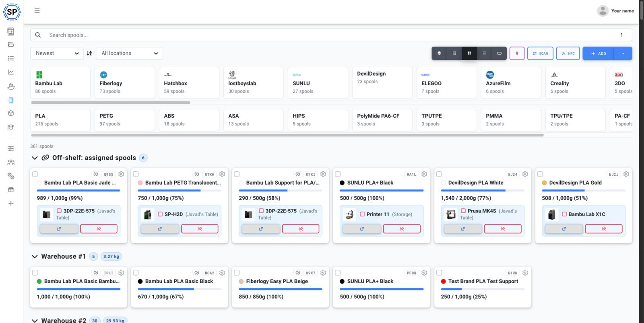The image size is (644, 323).
Task: Click the plus icon in the sidebar
Action: [x=11, y=204]
